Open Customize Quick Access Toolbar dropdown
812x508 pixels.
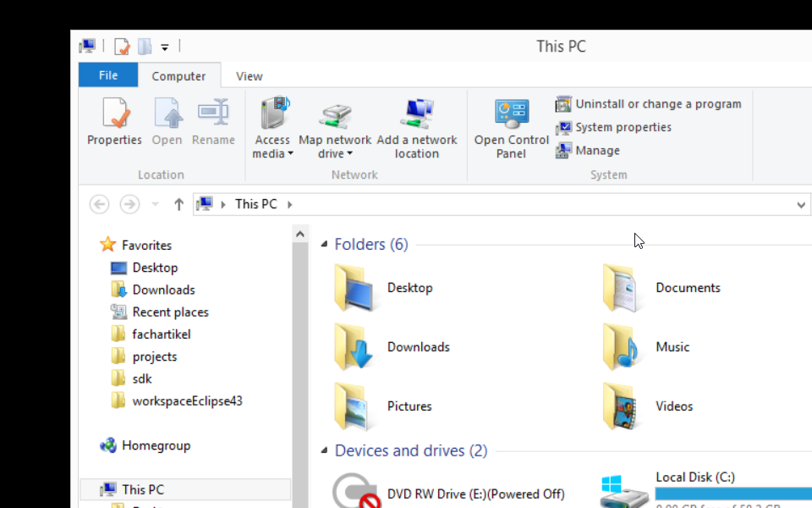click(x=165, y=47)
